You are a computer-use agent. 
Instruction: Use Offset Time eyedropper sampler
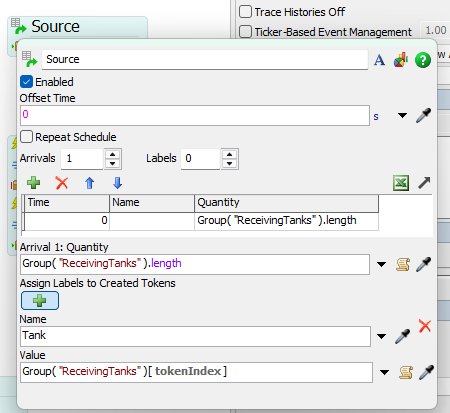click(423, 115)
